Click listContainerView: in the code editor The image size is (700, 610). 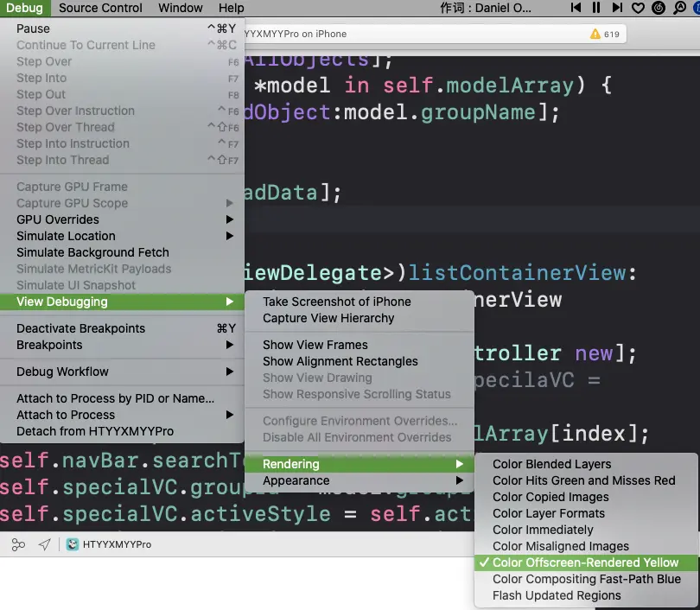[x=523, y=273]
